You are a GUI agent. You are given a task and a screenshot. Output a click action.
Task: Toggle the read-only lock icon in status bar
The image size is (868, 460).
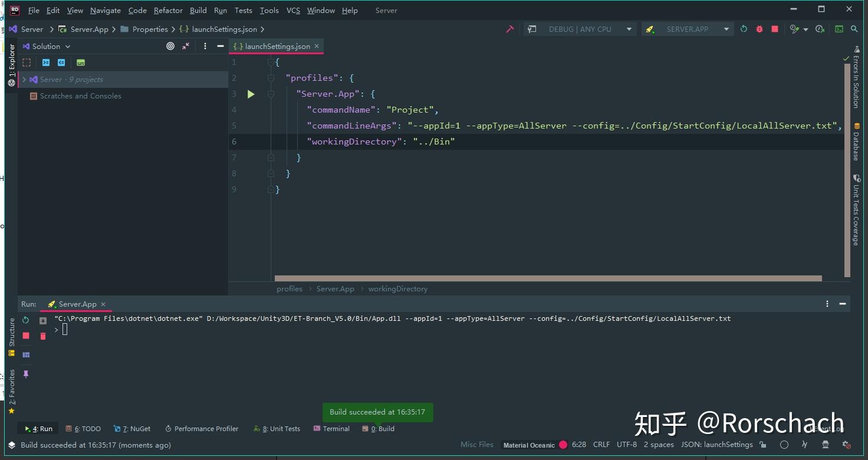click(x=763, y=445)
